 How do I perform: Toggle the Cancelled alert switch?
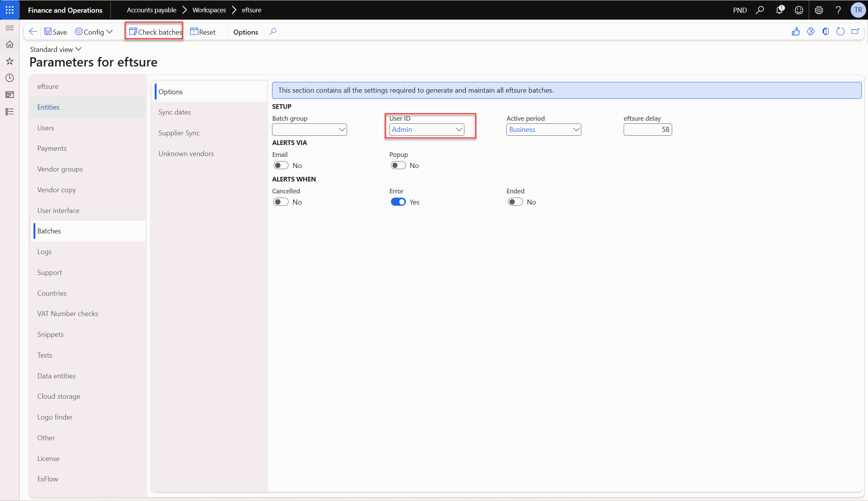pyautogui.click(x=281, y=202)
